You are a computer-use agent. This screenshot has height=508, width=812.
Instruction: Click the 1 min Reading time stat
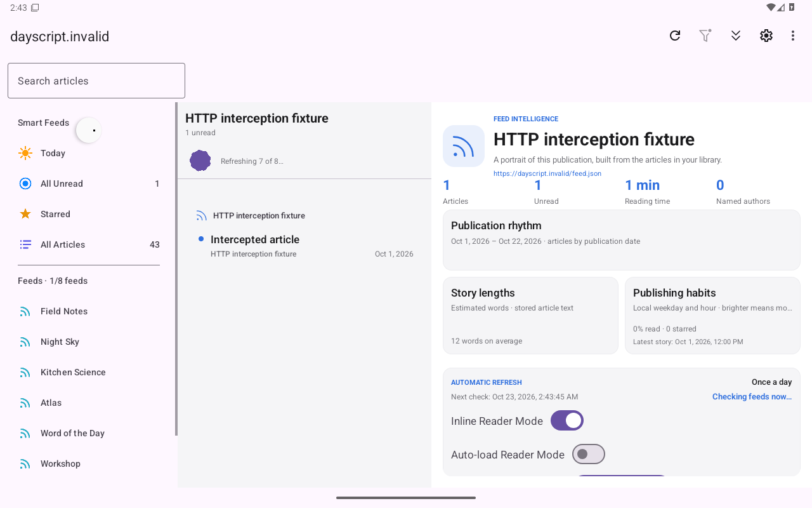point(648,192)
